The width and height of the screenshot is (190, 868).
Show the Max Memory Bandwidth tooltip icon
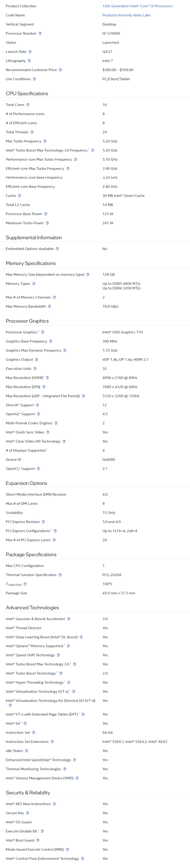click(49, 306)
